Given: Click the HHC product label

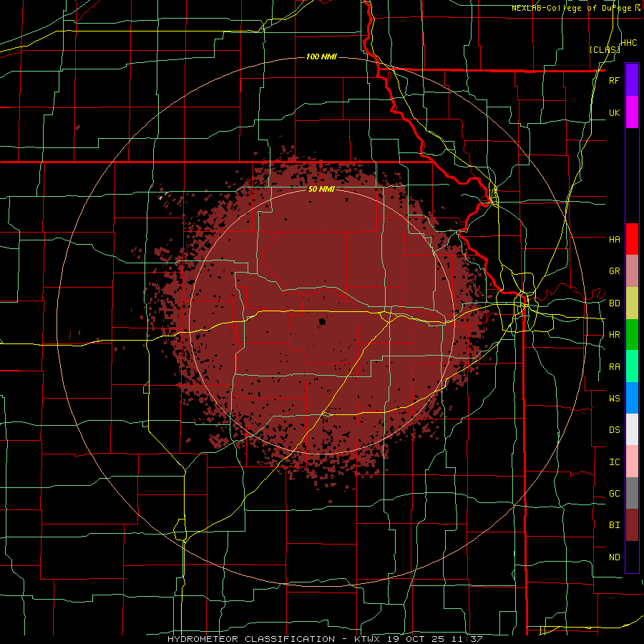Looking at the screenshot, I should 629,43.
